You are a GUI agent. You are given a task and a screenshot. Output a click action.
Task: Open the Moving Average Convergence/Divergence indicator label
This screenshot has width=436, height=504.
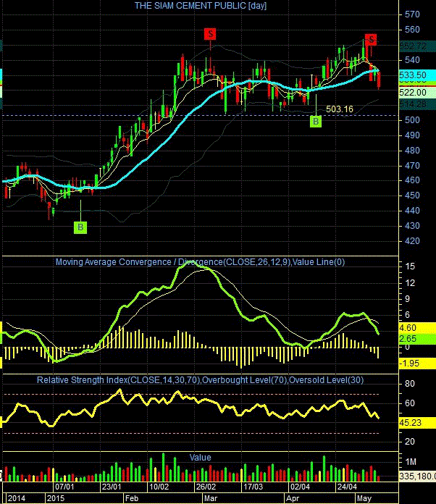point(200,262)
